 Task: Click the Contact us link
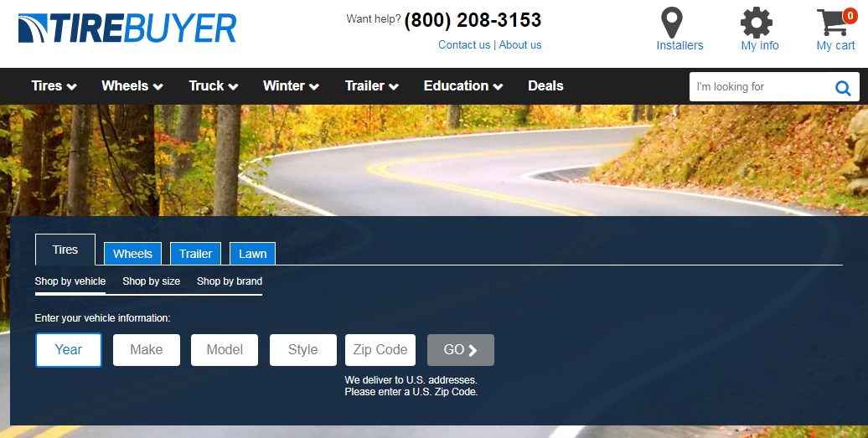[464, 44]
